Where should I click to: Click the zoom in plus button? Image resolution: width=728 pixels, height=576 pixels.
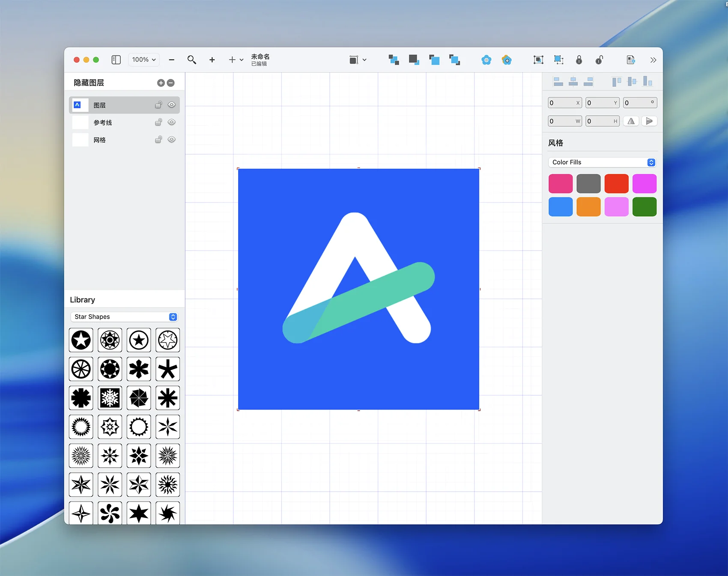coord(212,60)
